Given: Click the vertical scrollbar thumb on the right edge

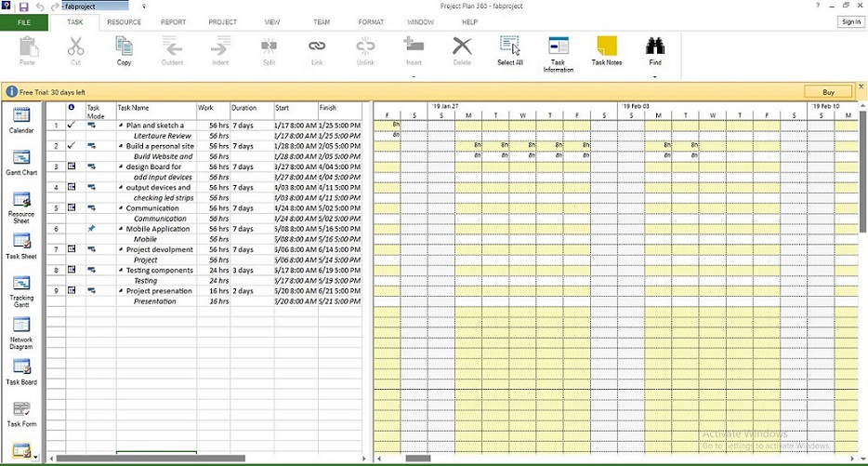Looking at the screenshot, I should [862, 171].
